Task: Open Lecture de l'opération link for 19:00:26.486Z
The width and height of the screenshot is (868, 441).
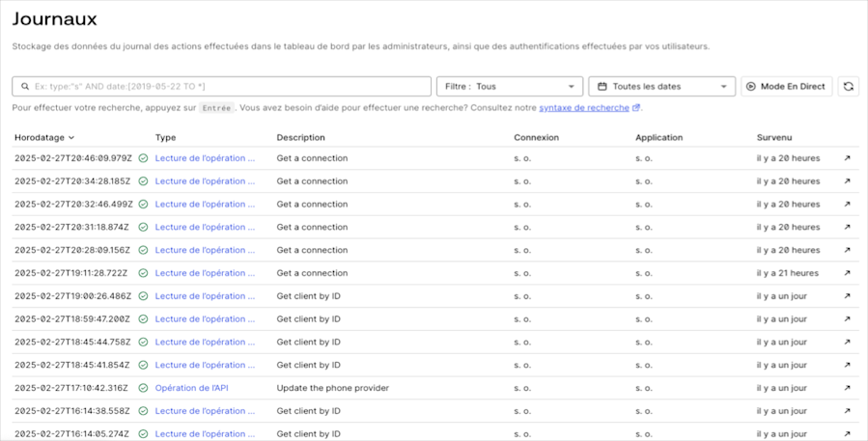Action: click(x=205, y=296)
